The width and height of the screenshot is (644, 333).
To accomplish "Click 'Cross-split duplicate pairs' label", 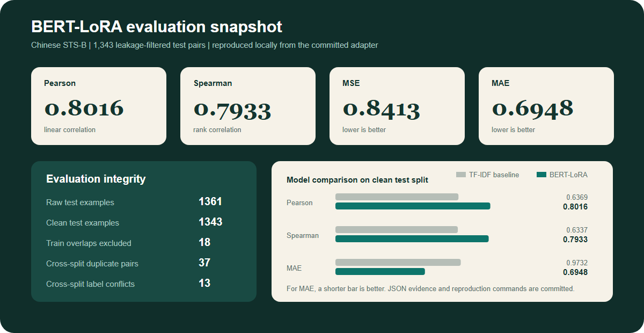I will pyautogui.click(x=92, y=264).
